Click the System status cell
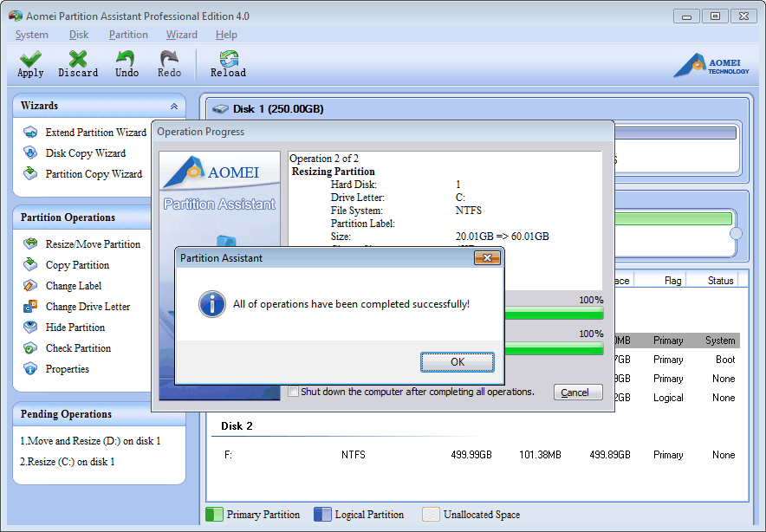This screenshot has width=766, height=532. 720,341
